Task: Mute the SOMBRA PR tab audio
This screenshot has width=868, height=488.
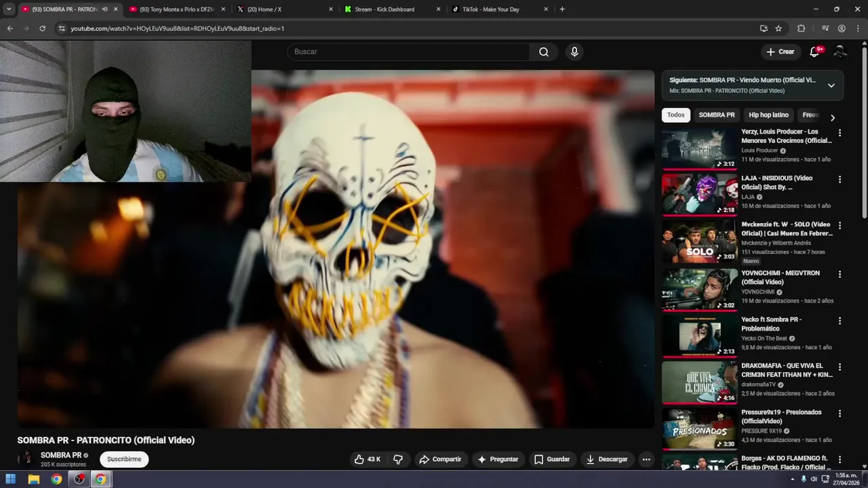Action: click(x=104, y=9)
